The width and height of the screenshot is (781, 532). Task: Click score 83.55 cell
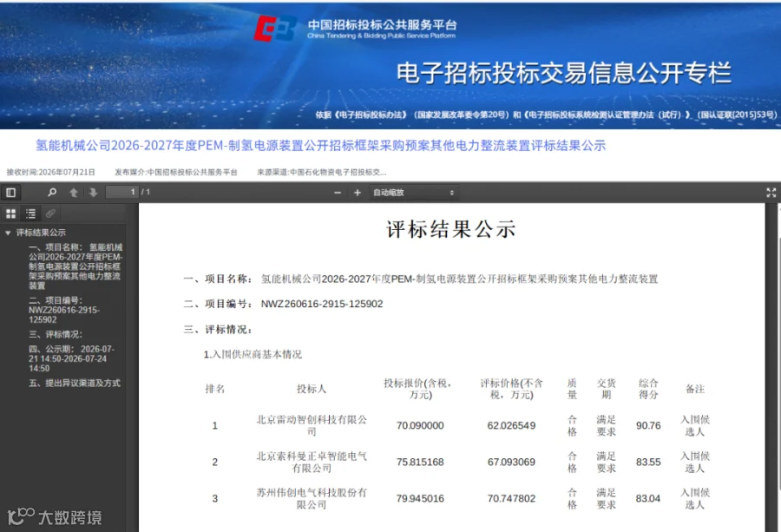(x=648, y=462)
